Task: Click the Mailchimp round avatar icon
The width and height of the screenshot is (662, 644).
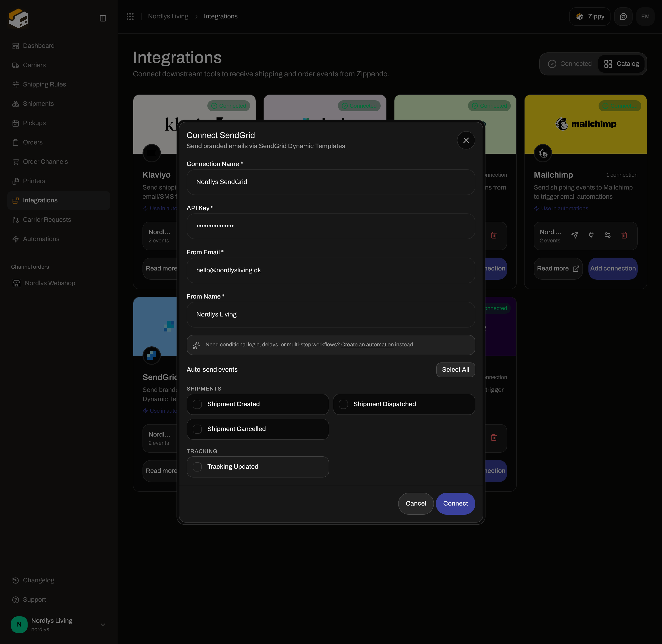Action: [x=543, y=153]
